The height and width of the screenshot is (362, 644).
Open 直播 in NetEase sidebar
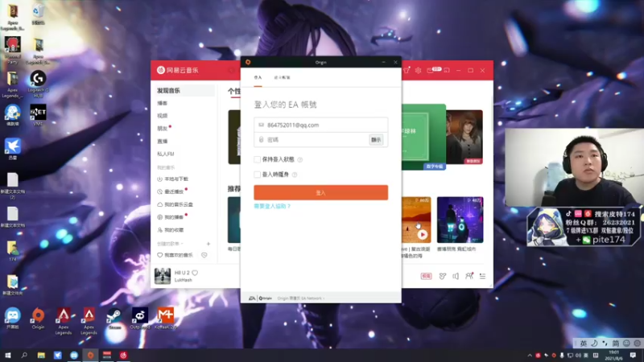tap(163, 142)
